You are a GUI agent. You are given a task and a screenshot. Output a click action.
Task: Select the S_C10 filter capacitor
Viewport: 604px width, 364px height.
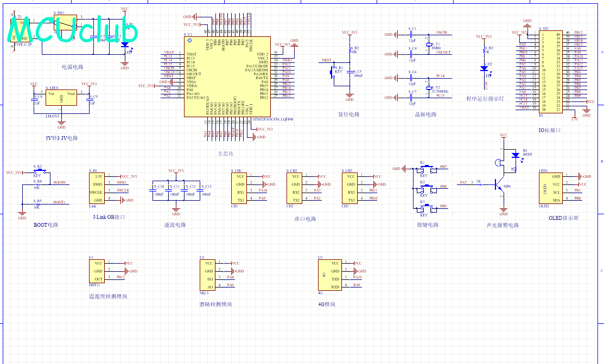tap(154, 190)
